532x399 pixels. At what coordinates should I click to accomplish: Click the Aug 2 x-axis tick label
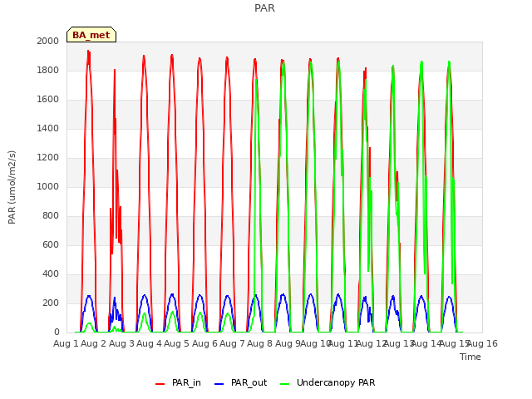click(x=94, y=343)
